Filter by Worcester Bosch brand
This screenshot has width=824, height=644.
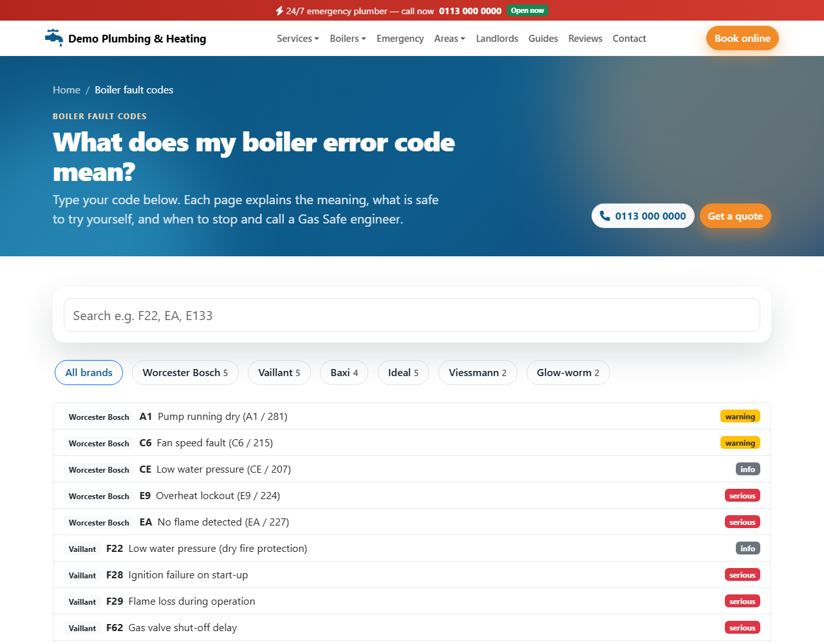click(185, 372)
